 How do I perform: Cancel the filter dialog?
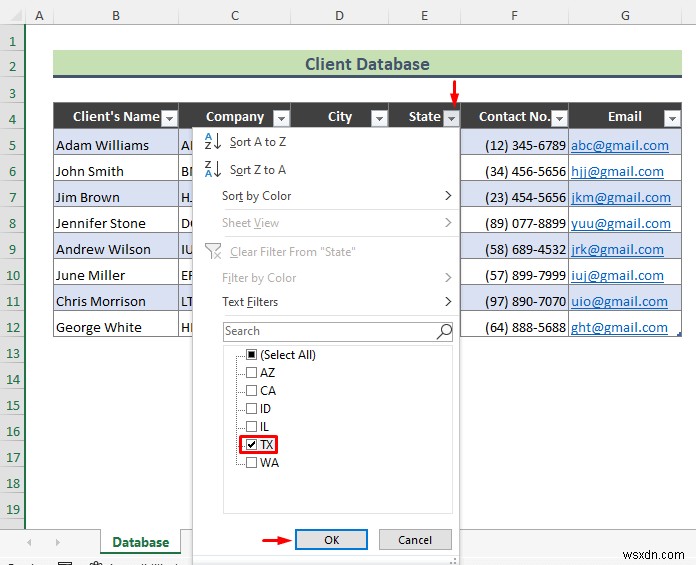click(415, 540)
